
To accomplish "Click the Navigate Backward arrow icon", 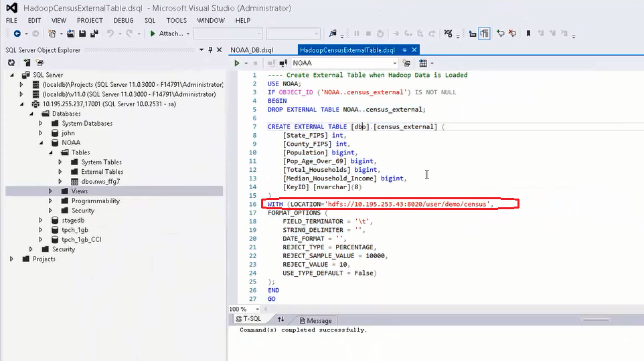I will point(17,33).
